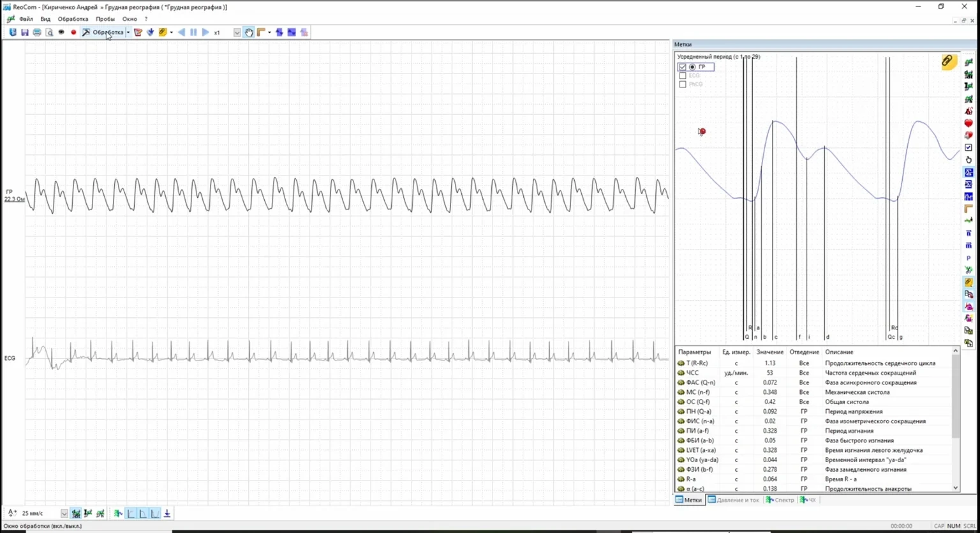
Task: Open the Пробы menu
Action: (x=105, y=19)
